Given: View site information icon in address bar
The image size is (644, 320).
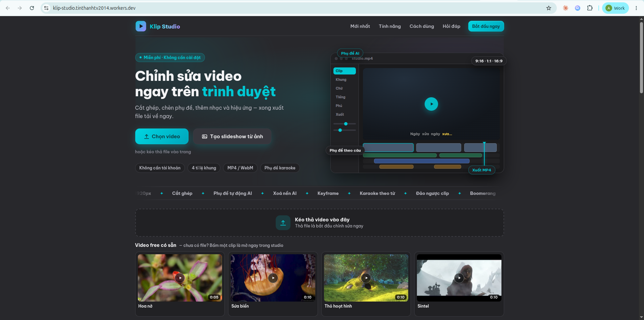Looking at the screenshot, I should point(46,8).
